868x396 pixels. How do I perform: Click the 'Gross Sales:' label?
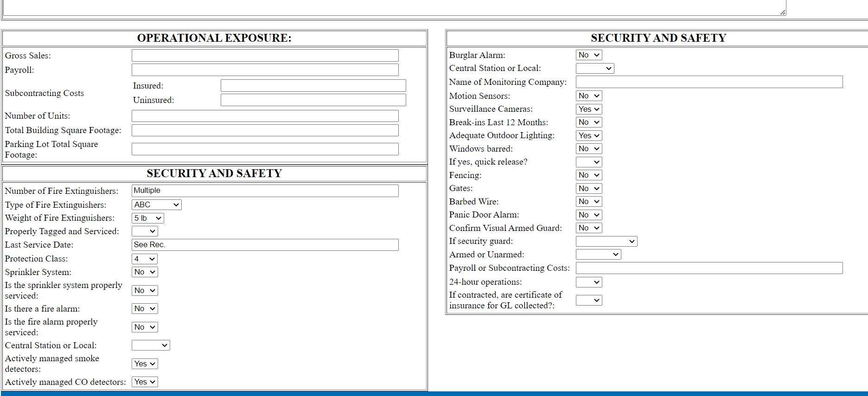click(x=28, y=56)
